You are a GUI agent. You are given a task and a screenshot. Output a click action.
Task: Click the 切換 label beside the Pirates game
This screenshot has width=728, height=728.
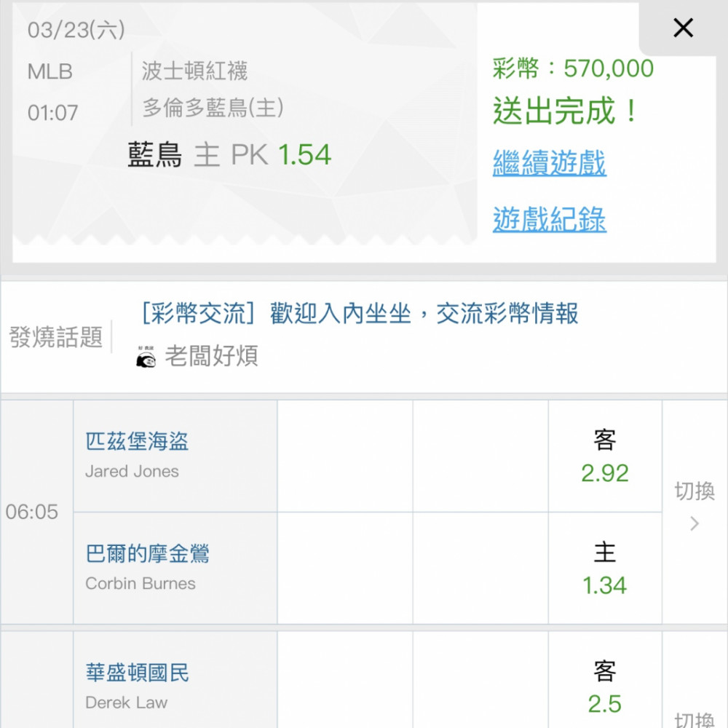[x=694, y=491]
